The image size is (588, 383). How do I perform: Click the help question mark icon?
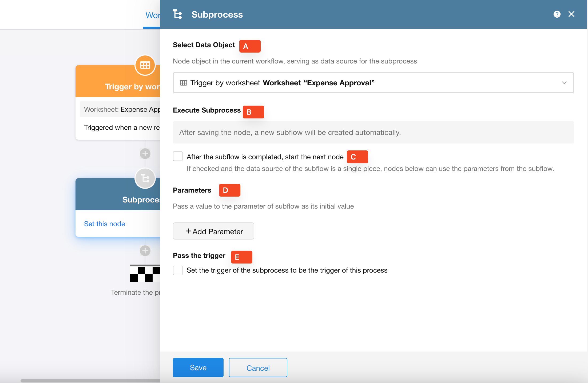pos(557,14)
